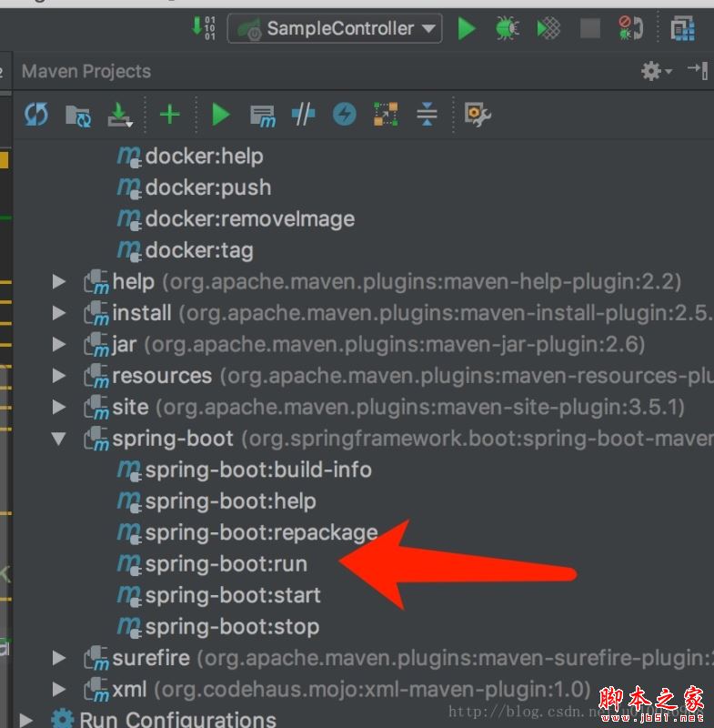Expand the site plugin node

point(59,407)
